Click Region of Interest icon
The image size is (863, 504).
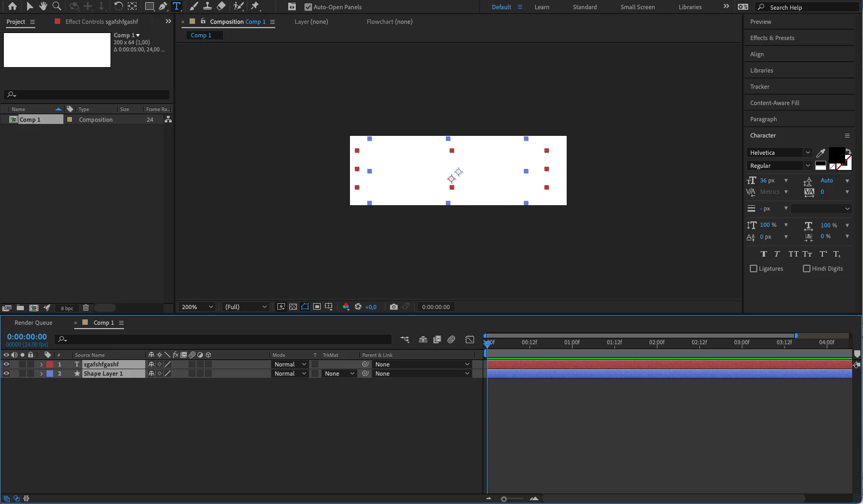coord(317,307)
